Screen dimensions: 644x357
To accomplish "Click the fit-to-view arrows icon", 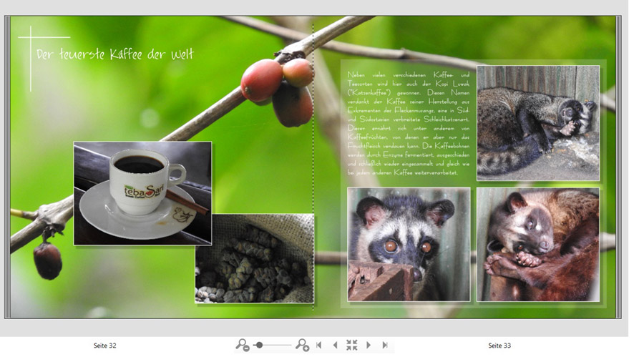I will click(x=351, y=345).
